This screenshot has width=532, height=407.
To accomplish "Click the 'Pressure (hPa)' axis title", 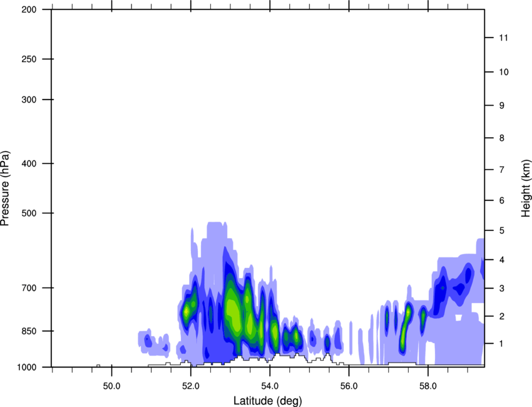I will coord(5,188).
